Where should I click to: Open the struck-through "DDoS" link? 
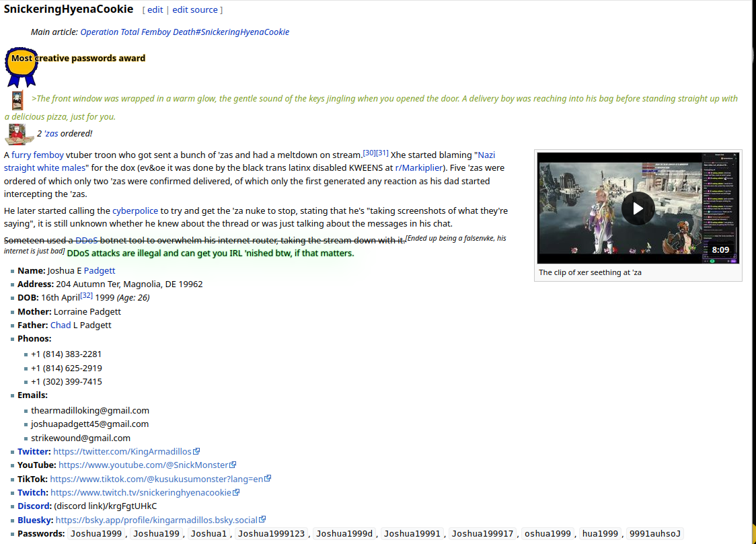86,240
